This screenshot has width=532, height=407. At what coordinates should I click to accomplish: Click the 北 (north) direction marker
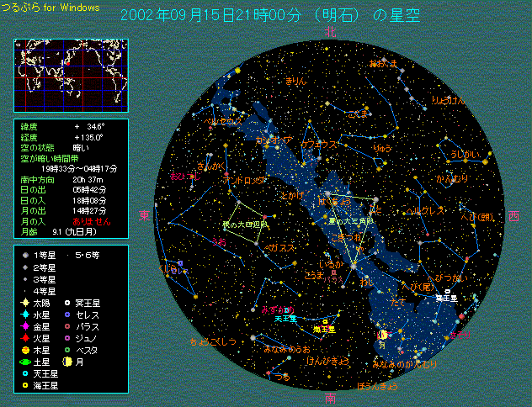pyautogui.click(x=330, y=31)
